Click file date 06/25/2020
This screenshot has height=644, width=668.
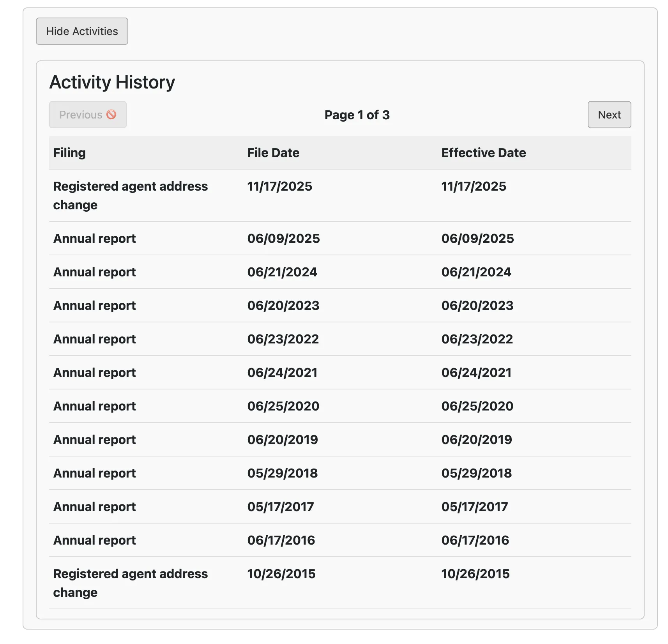tap(283, 406)
